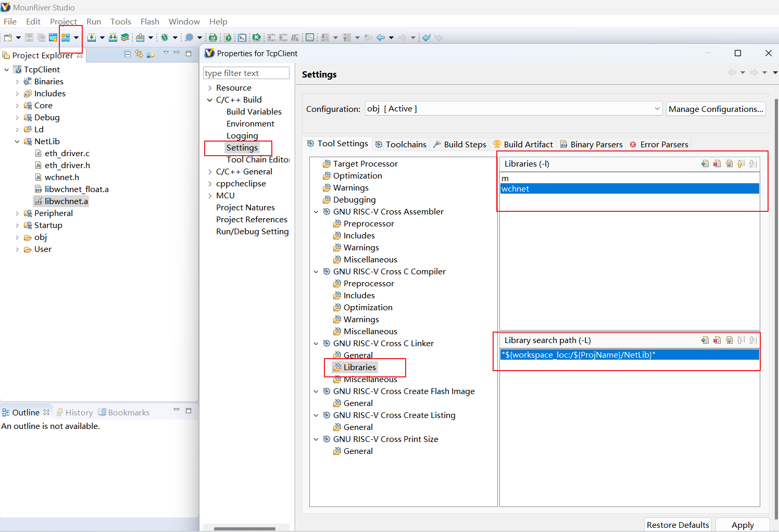
Task: Click the type filter text field
Action: [x=246, y=73]
